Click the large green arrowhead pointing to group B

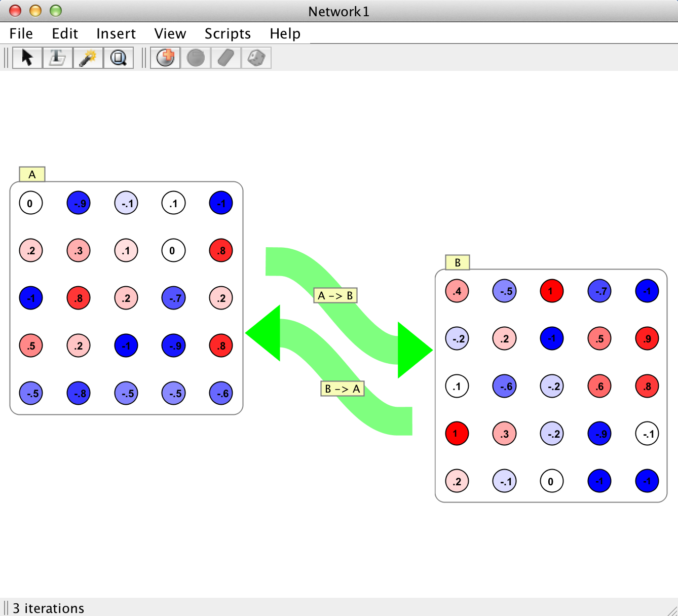413,350
